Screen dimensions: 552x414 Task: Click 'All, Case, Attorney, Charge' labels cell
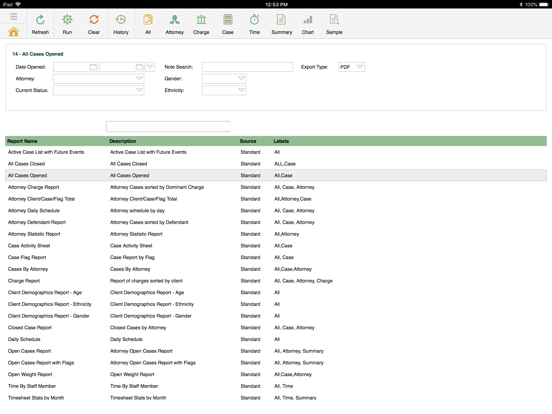[x=303, y=281]
